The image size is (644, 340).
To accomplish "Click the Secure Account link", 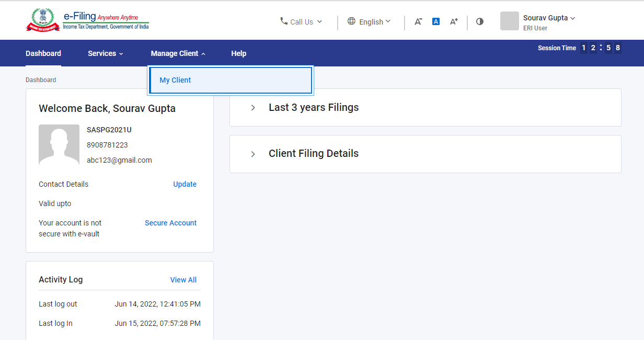I will tap(170, 223).
